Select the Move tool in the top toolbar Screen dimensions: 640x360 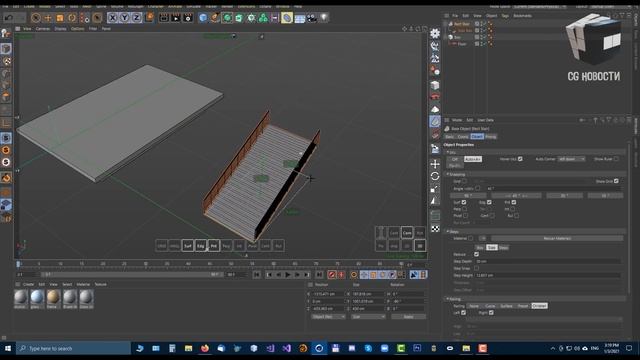48,18
